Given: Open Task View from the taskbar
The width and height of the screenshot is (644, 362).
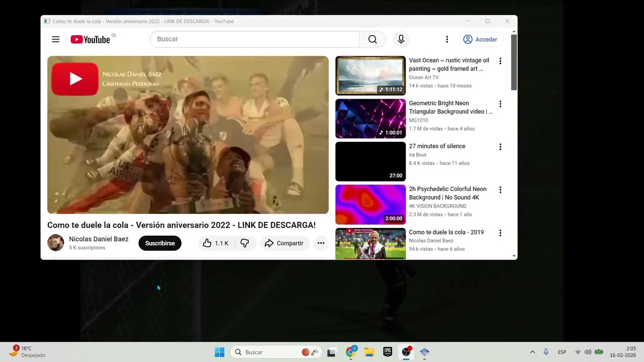Looking at the screenshot, I should (x=331, y=352).
